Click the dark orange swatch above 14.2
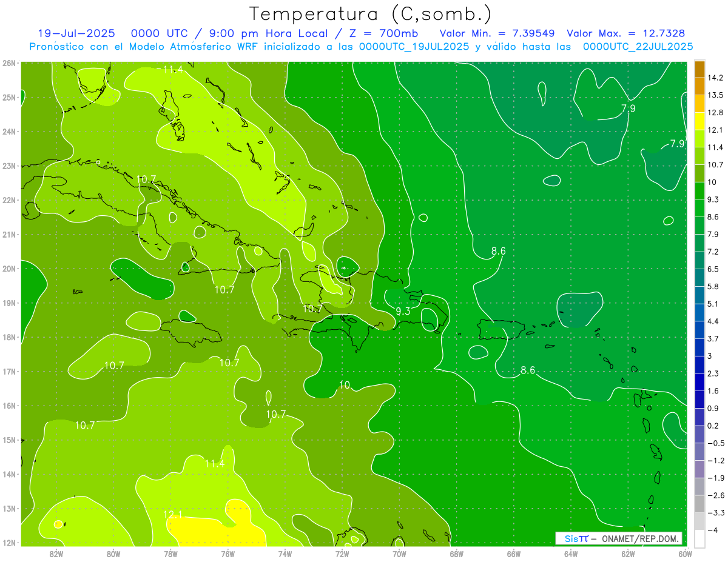 tap(699, 69)
